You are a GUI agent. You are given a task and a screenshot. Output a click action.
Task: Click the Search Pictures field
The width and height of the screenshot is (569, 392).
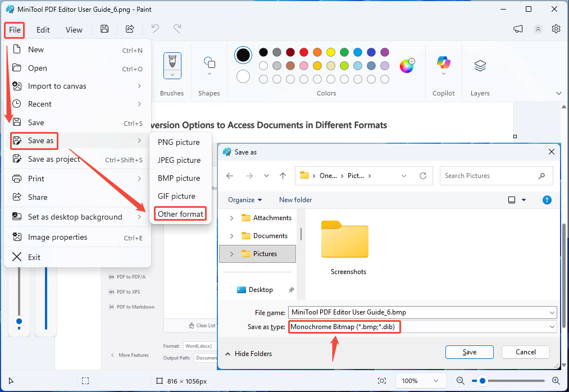tap(497, 176)
